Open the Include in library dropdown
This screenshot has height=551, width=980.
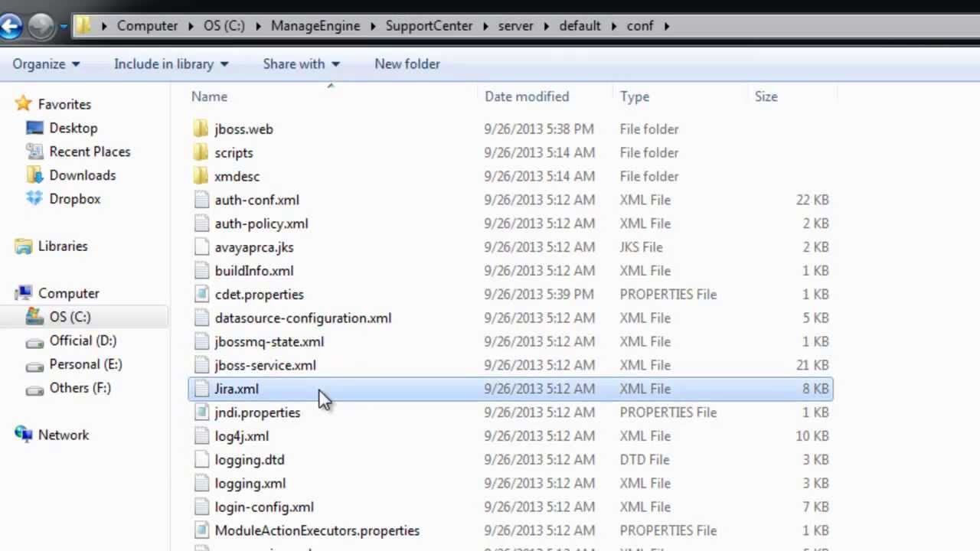pos(171,64)
